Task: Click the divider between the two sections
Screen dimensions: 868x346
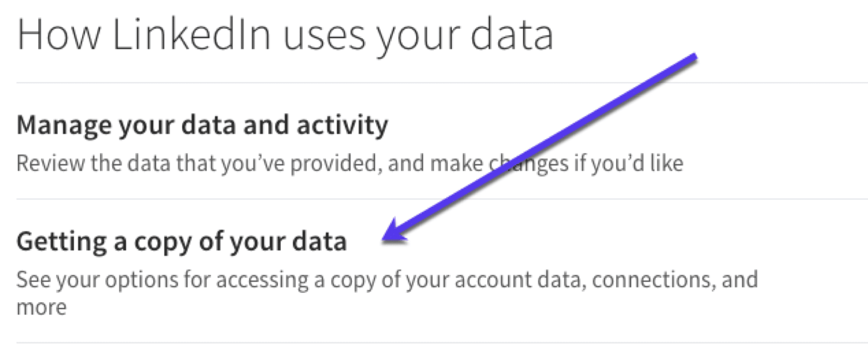Action: coord(434,200)
